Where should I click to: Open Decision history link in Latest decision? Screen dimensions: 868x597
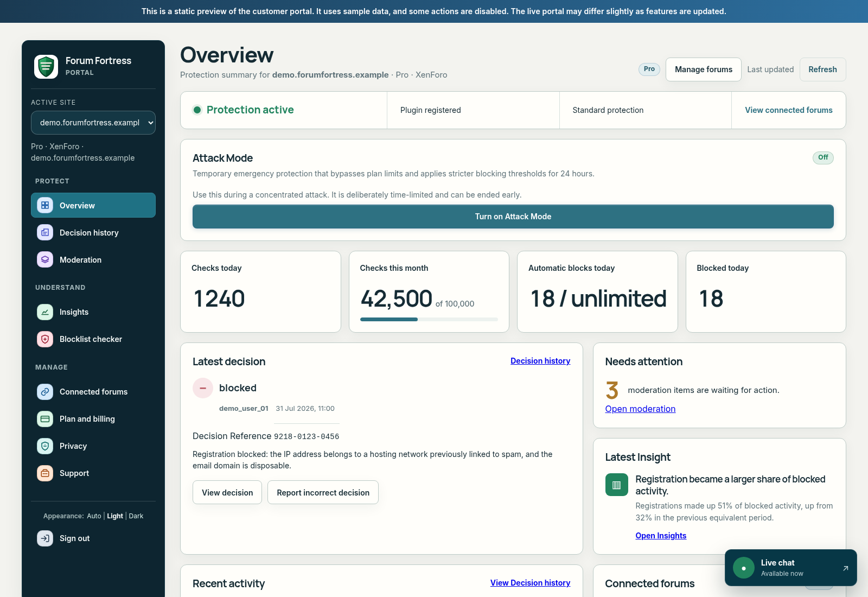coord(540,361)
